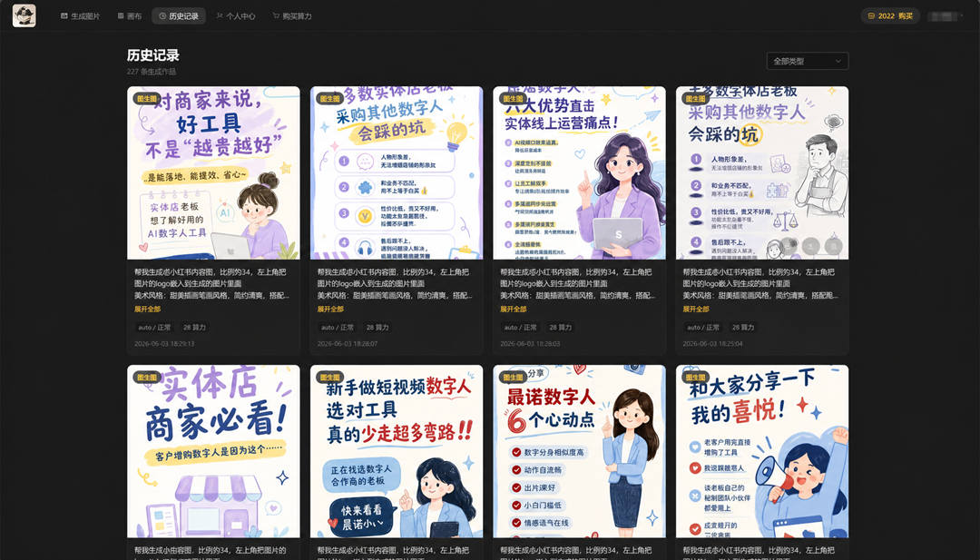The image size is (980, 560).
Task: Expand 展开全部 under the fourth card prompt
Action: [696, 309]
